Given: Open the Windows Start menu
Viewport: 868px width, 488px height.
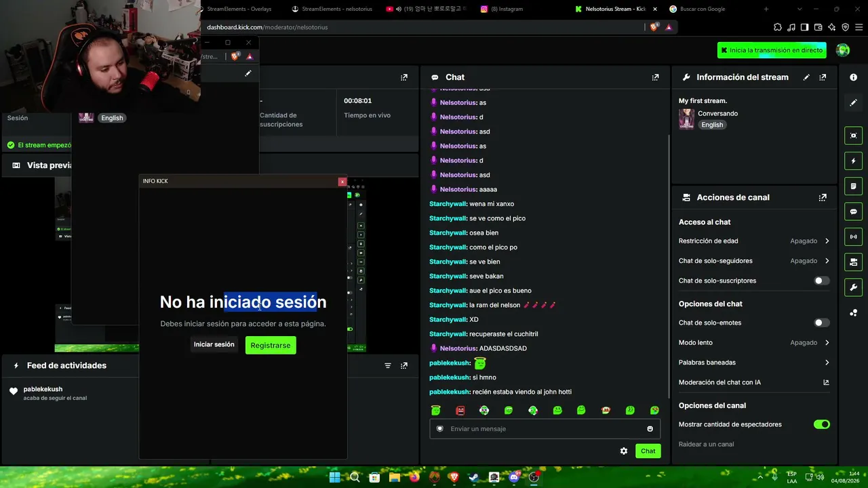Looking at the screenshot, I should click(x=334, y=477).
